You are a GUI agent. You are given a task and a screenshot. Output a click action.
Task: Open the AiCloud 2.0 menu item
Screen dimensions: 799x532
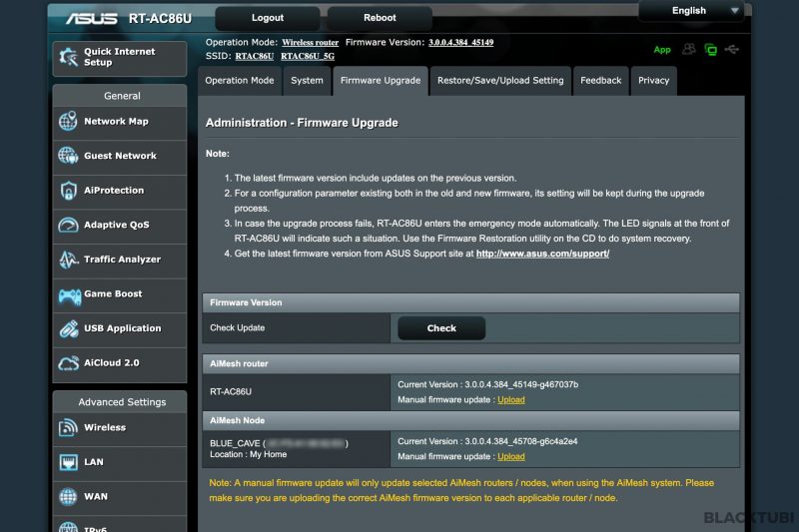coord(120,364)
